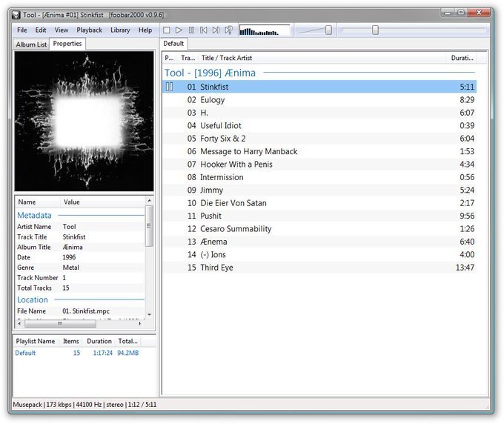Image resolution: width=504 pixels, height=424 pixels.
Task: Open the Help menu
Action: (x=145, y=30)
